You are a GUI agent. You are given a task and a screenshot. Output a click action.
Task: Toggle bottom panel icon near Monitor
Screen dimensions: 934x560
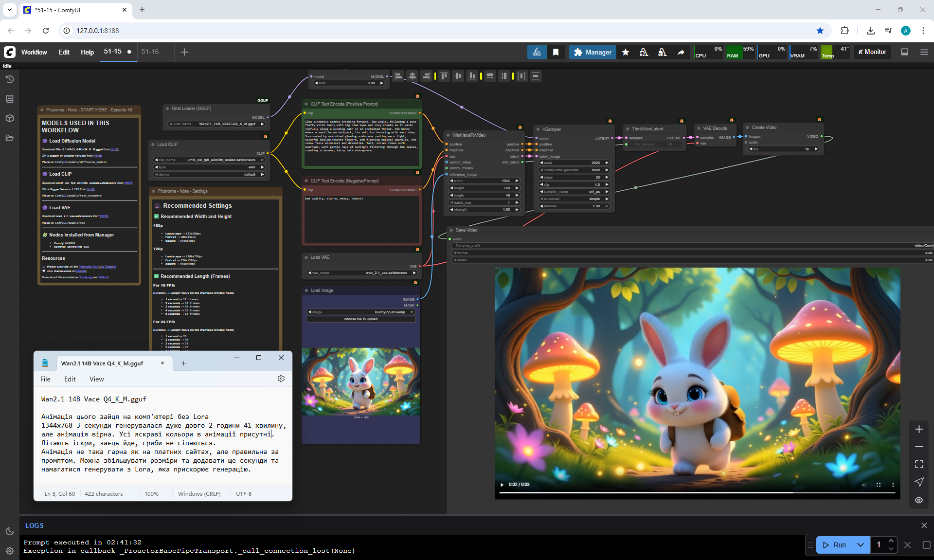[904, 52]
